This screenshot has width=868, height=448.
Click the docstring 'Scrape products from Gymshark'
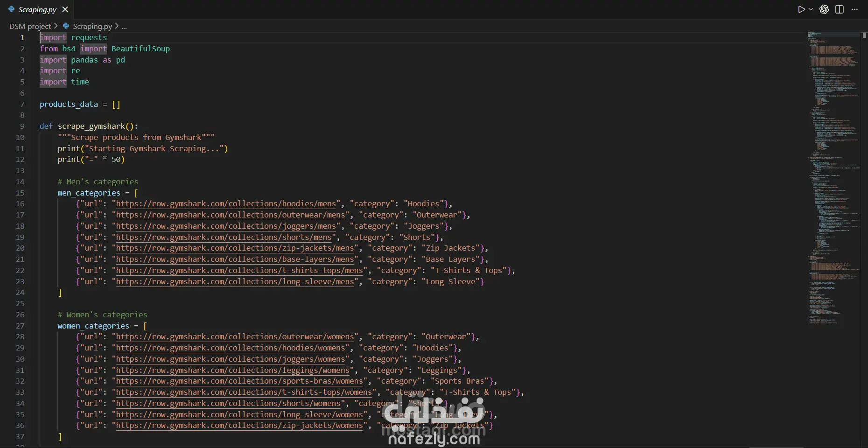136,138
